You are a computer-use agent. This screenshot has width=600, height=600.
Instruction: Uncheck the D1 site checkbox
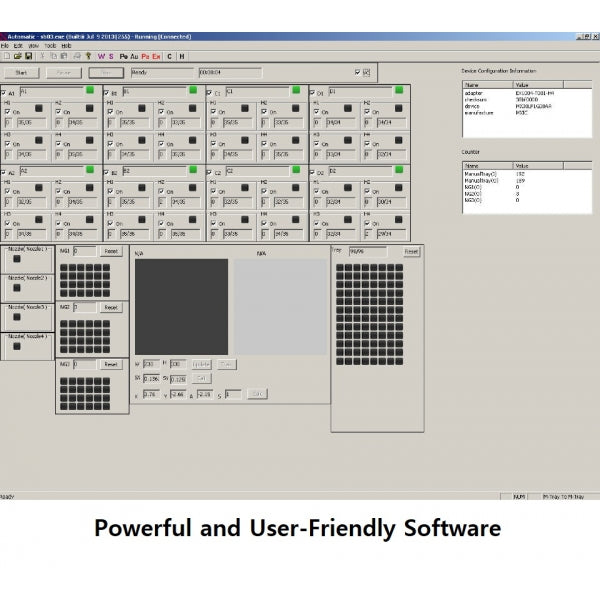pyautogui.click(x=313, y=92)
